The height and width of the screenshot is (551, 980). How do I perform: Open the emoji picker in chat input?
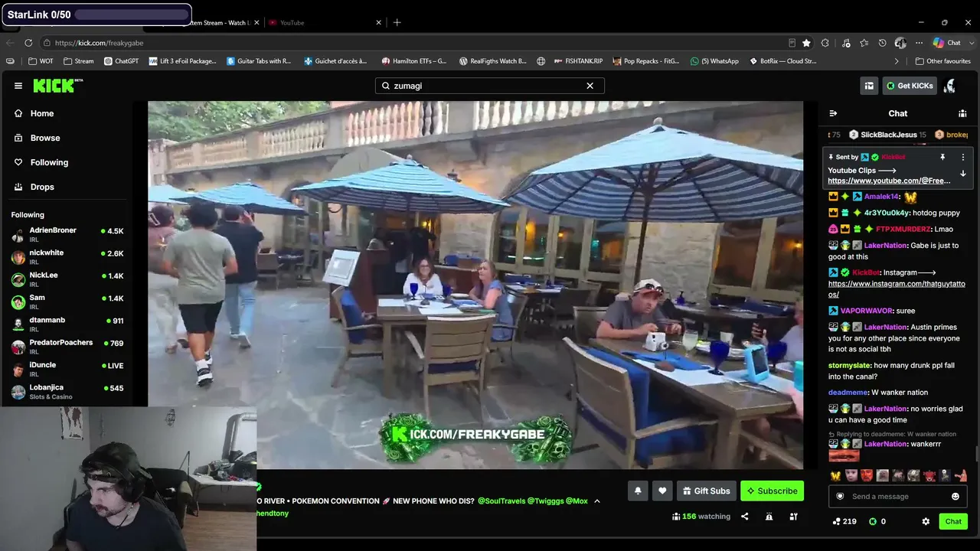pos(955,497)
